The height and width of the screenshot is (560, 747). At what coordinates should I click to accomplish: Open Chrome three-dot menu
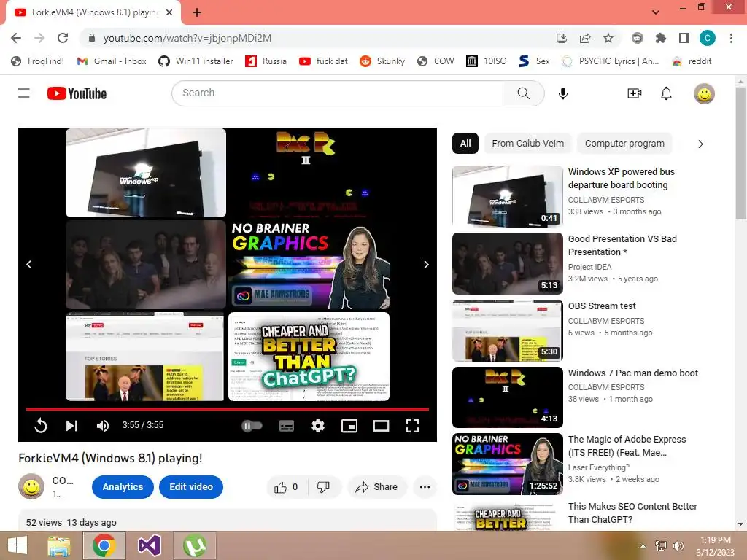(731, 38)
